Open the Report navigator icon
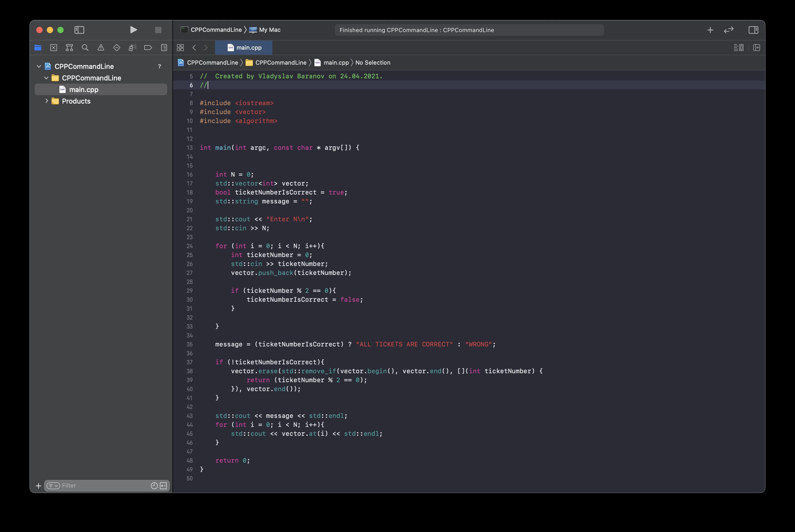 click(164, 48)
